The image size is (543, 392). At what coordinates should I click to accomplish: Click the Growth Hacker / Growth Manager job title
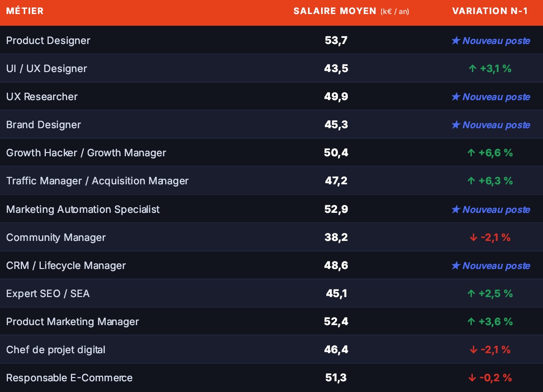(x=86, y=153)
